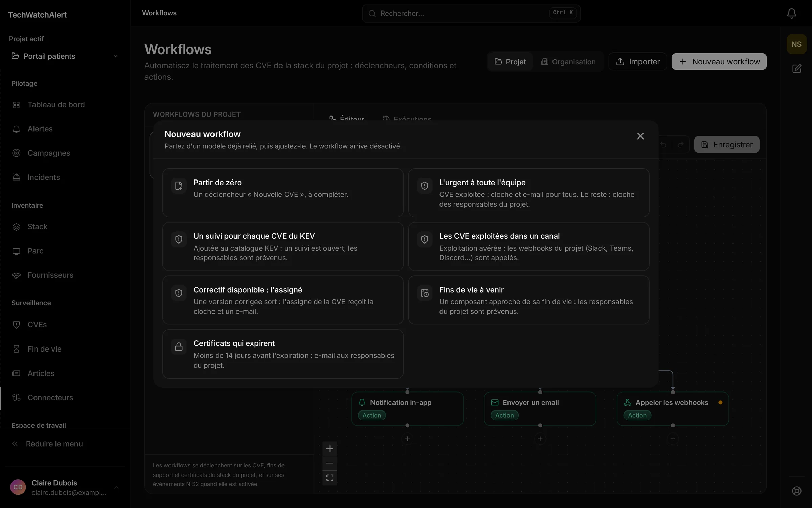Switch to the Éditeur tab
Viewport: 812px width, 508px height.
347,119
